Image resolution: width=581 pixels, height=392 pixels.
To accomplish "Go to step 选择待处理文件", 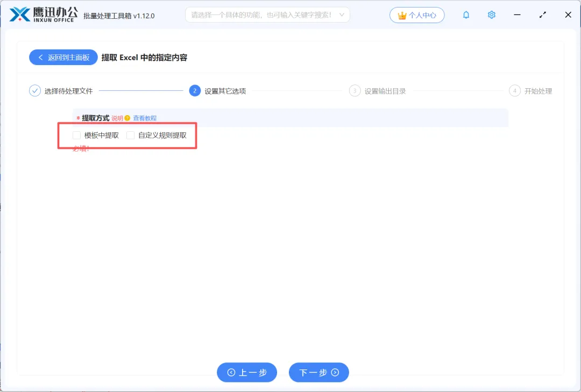I will click(61, 91).
